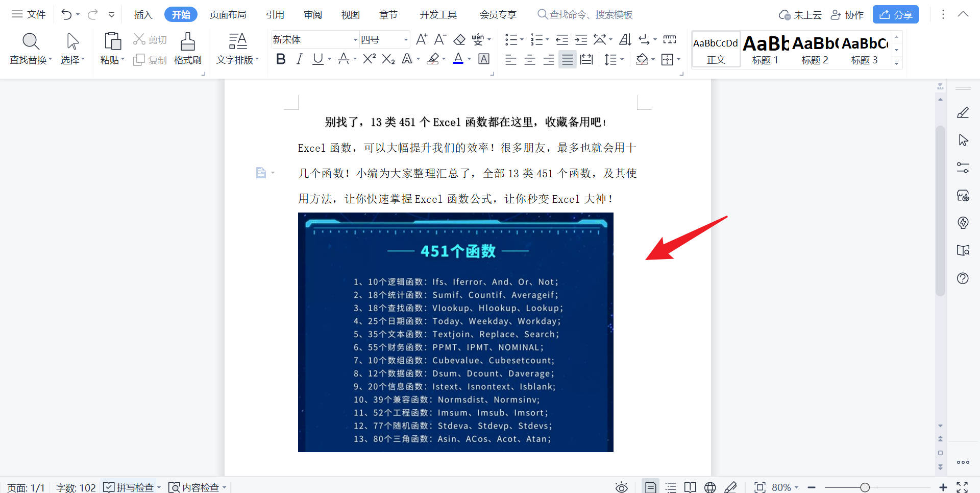
Task: Apply text highlight color
Action: click(x=433, y=59)
